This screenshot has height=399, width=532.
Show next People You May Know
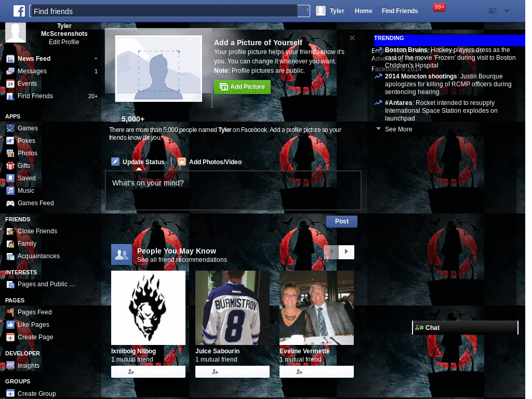coord(347,252)
